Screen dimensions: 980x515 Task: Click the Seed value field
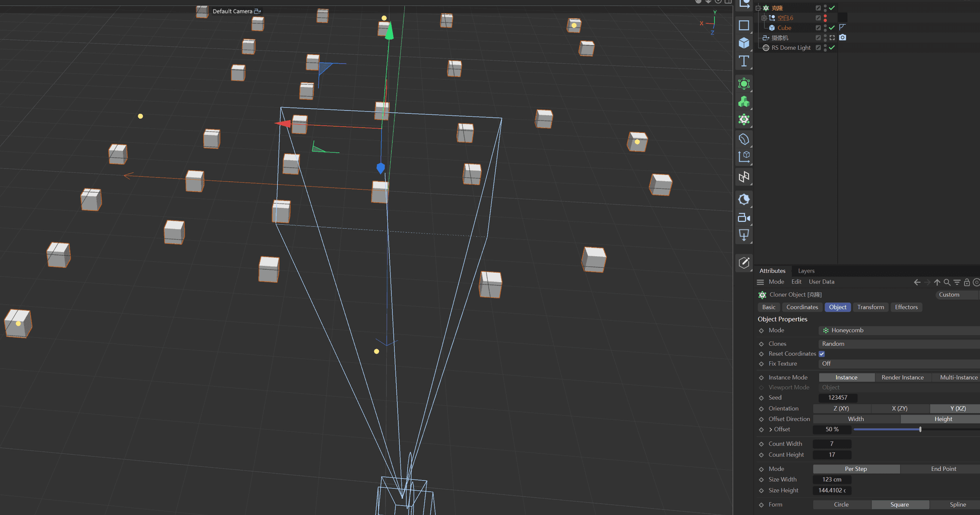837,397
